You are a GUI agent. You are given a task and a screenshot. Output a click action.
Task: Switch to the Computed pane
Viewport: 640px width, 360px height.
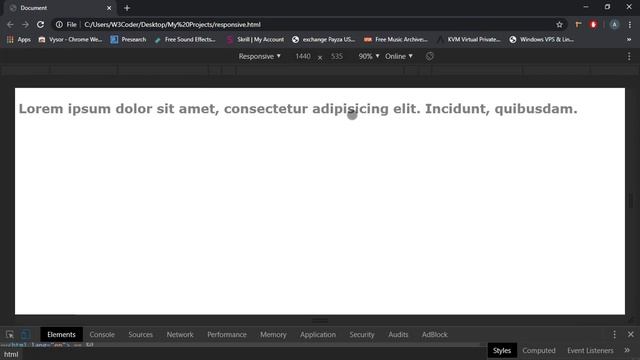point(539,351)
